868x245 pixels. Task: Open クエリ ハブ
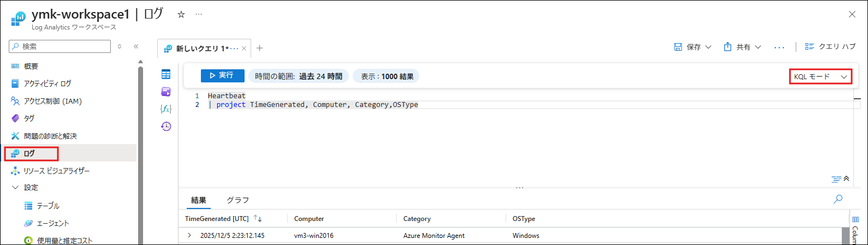(x=830, y=47)
